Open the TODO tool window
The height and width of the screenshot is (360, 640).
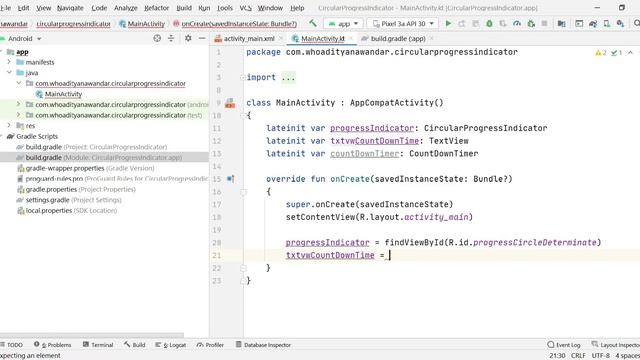coord(11,345)
